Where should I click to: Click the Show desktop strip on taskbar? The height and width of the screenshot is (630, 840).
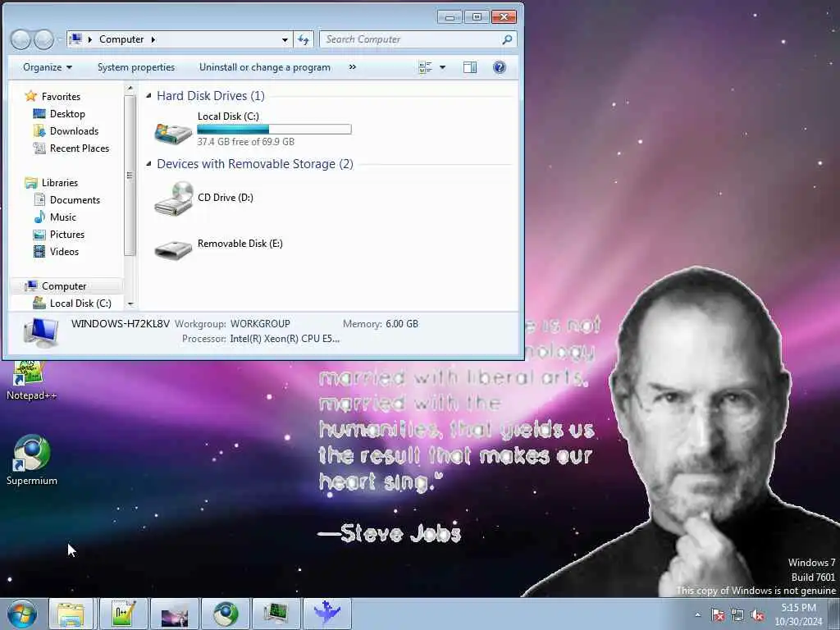tap(834, 614)
